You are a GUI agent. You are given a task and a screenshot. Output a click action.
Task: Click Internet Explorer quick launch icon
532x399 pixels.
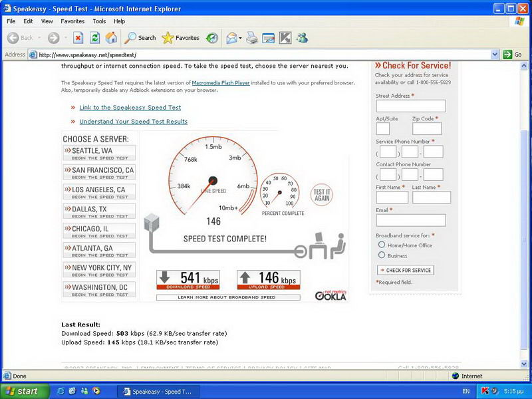[61, 391]
